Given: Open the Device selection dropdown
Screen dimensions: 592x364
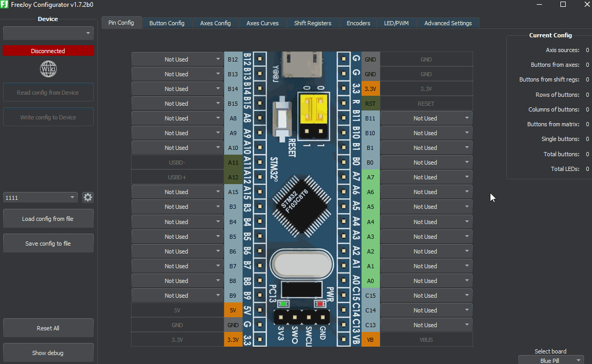Looking at the screenshot, I should 48,34.
